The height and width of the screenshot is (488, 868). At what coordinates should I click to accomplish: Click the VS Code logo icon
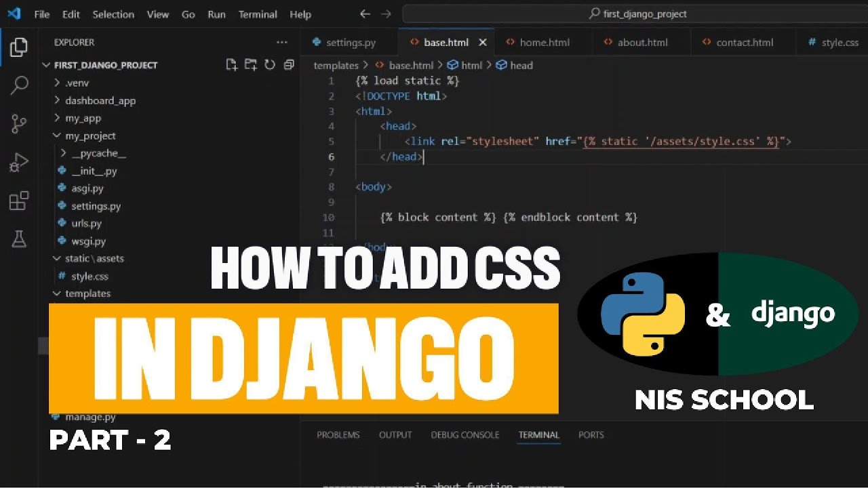[14, 14]
